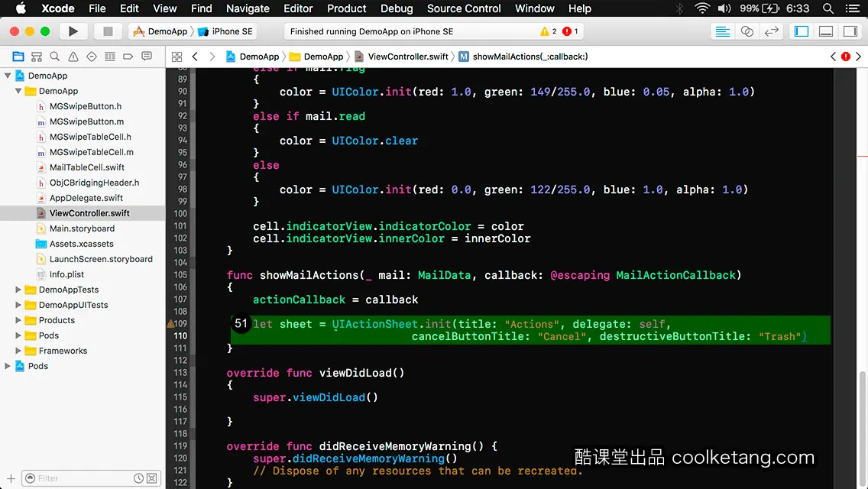The image size is (868, 489).
Task: Open related items grid menu
Action: [177, 57]
